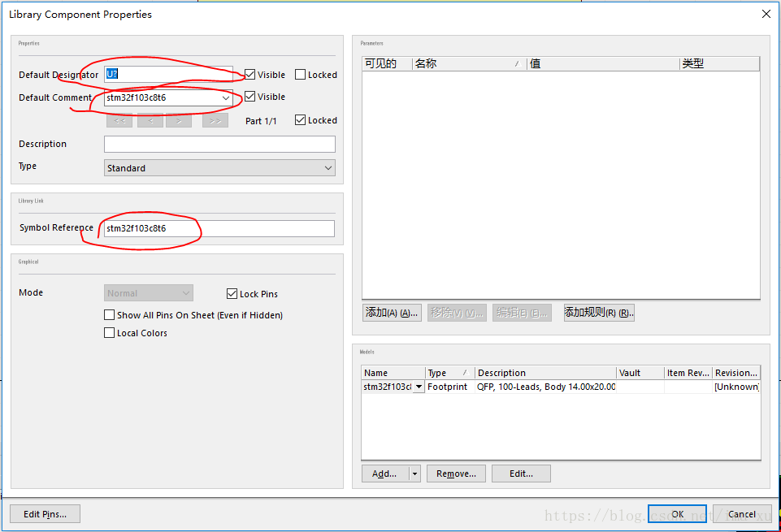
Task: Enable the Local Colors checkbox
Action: (x=110, y=333)
